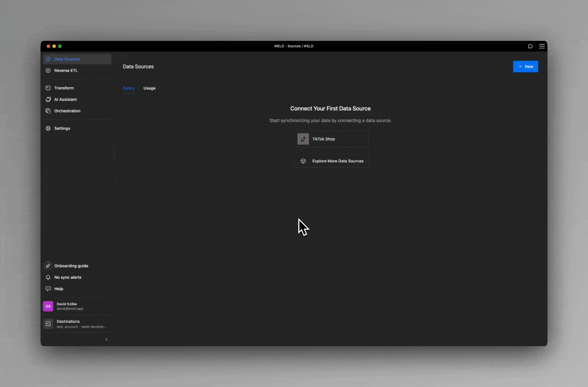Click Explore More Data Sources button
Viewport: 588px width, 387px height.
tap(331, 161)
